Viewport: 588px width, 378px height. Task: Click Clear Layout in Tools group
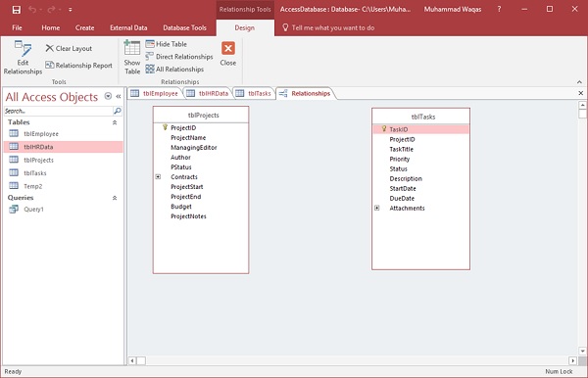pos(69,48)
